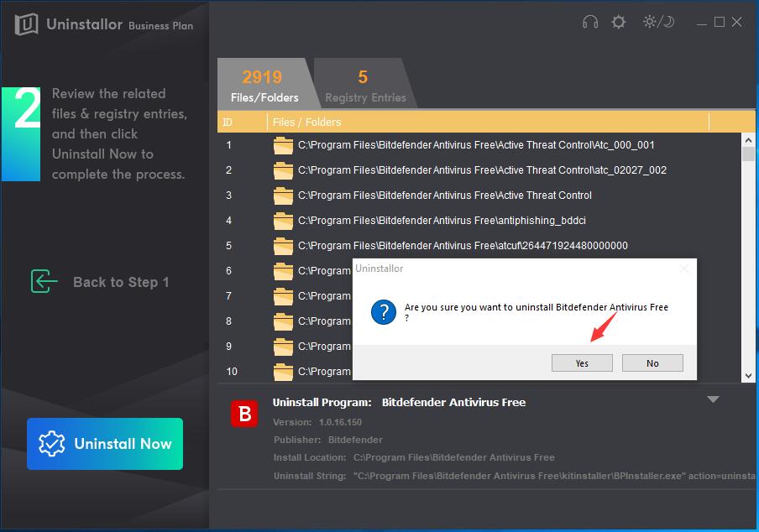Select the atc_02027_002 folder path
Viewport: 759px width, 532px height.
(x=482, y=170)
